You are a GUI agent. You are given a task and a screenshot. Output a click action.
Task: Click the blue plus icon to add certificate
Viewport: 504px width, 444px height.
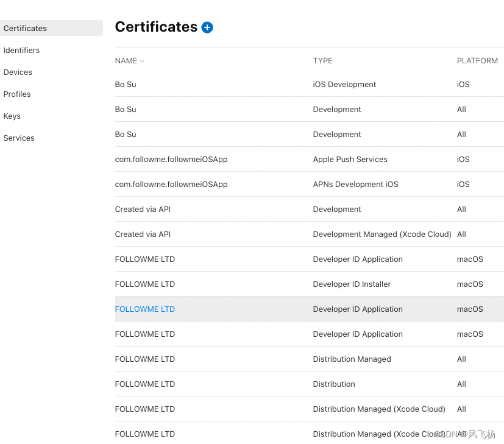207,27
